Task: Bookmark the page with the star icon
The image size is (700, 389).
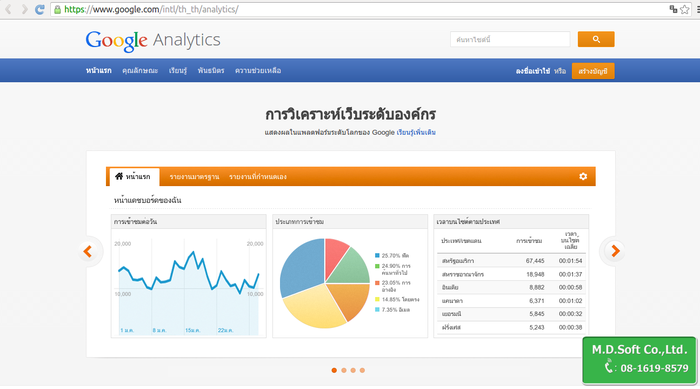Action: 685,9
